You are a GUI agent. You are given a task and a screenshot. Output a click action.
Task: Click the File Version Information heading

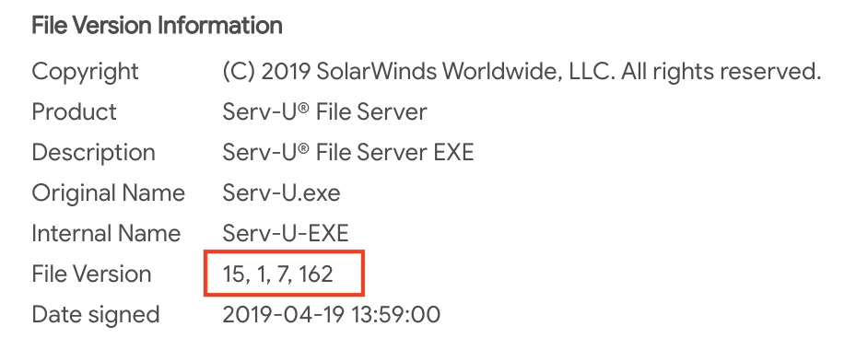[x=157, y=26]
